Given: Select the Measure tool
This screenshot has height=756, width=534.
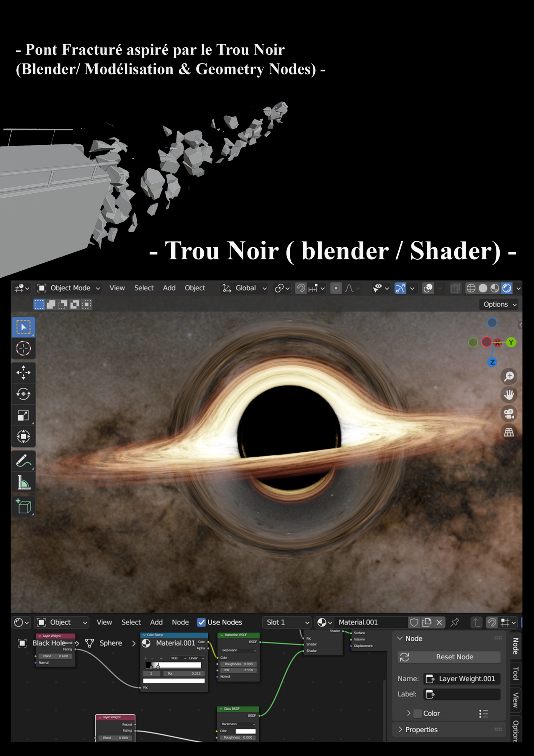Looking at the screenshot, I should 23,482.
